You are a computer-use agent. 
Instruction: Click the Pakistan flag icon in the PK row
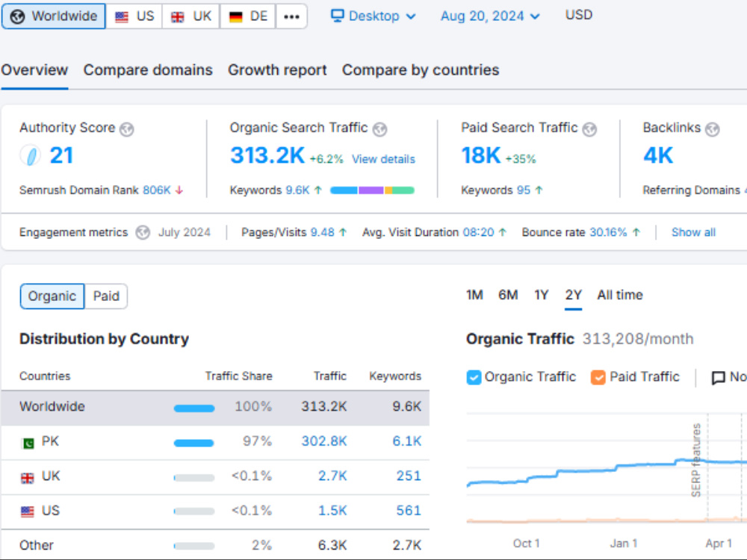[28, 443]
